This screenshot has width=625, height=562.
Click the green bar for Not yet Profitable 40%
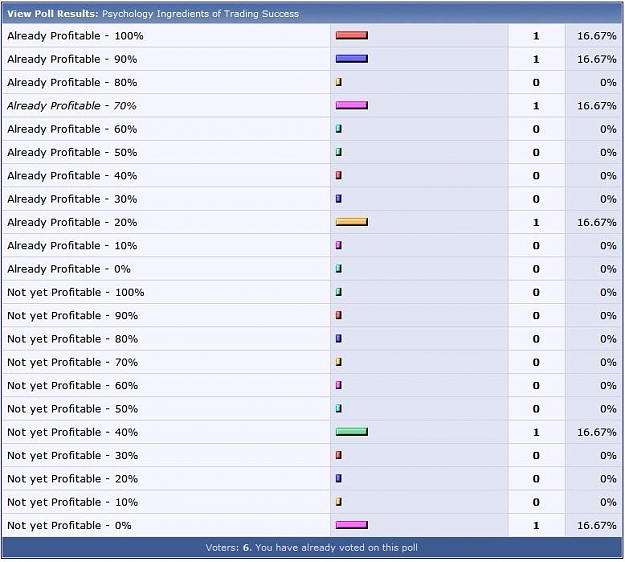[x=352, y=432]
